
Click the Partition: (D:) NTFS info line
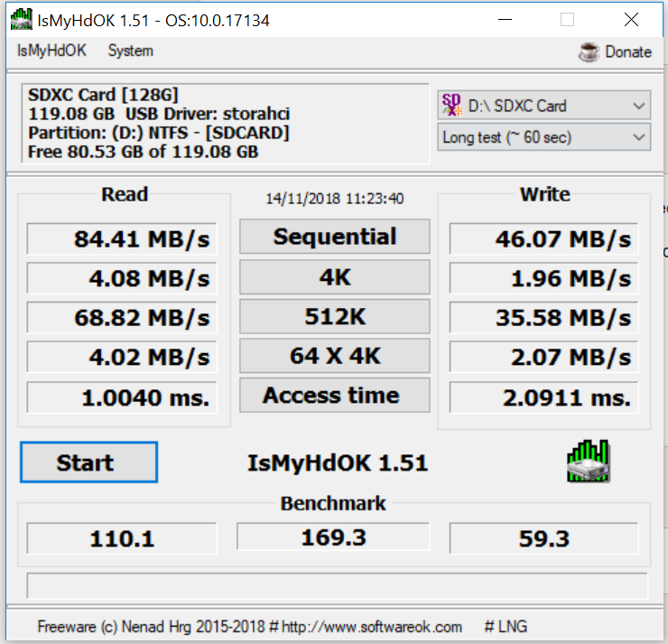[x=159, y=133]
